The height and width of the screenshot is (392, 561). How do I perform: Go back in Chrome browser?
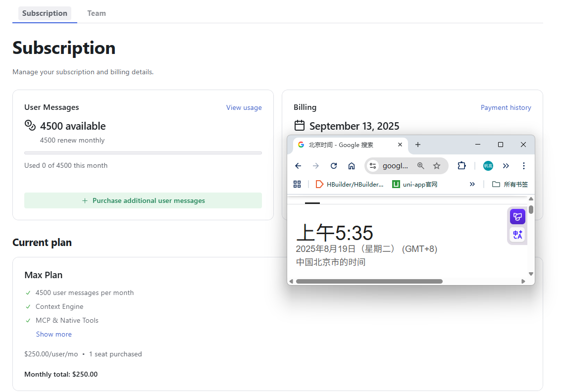tap(298, 166)
